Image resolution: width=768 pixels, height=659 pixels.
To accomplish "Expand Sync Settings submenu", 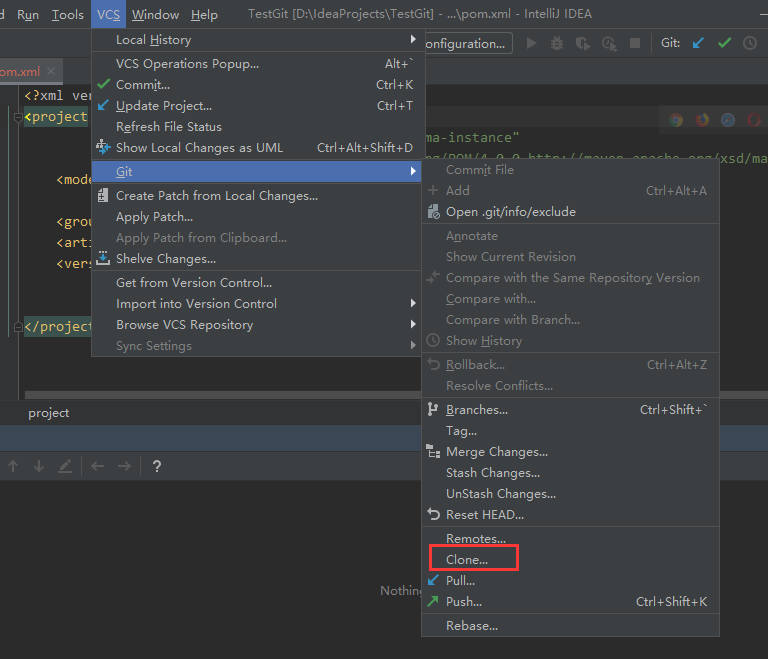I will 257,346.
